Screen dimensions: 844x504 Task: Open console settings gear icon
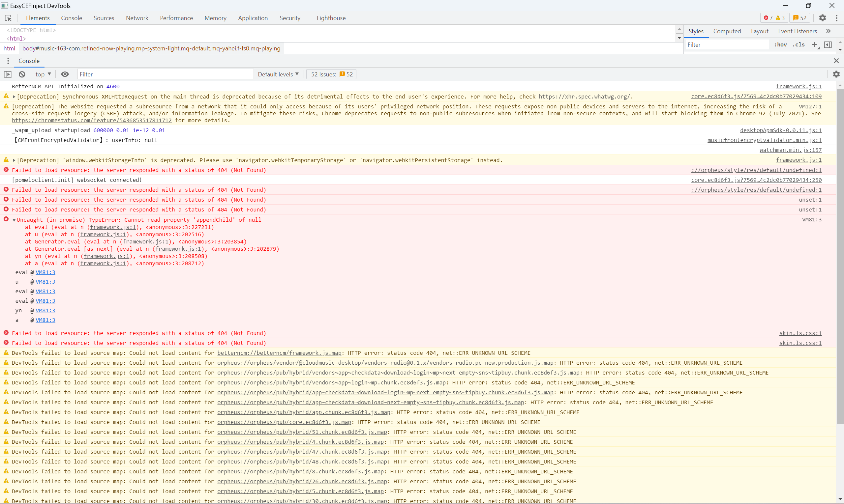tap(836, 74)
